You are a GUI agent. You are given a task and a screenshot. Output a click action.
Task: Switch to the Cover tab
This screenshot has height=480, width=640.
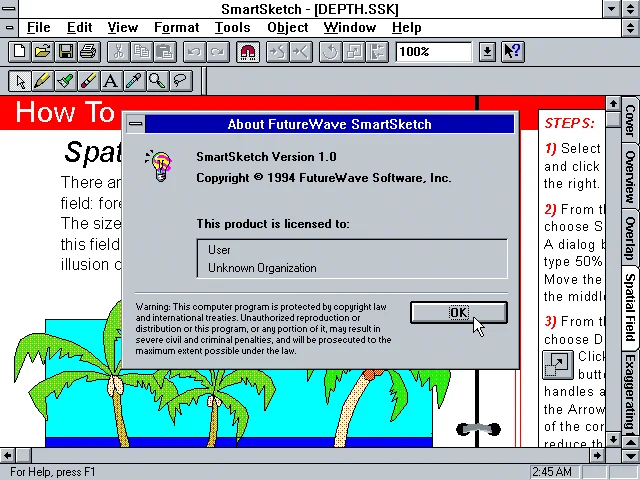(630, 120)
